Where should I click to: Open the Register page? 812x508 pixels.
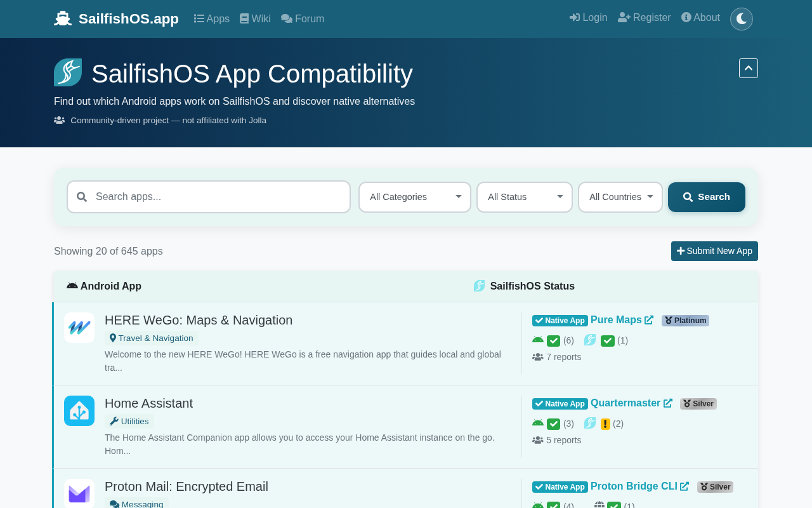click(x=644, y=18)
